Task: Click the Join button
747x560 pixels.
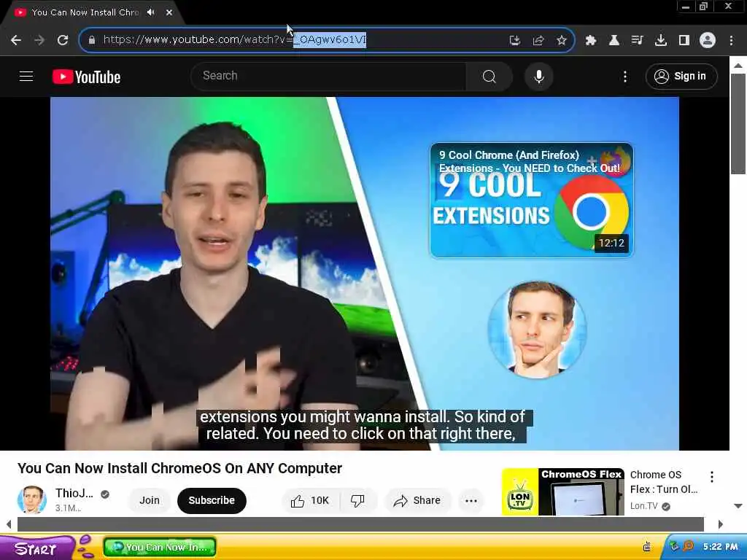Action: [149, 500]
